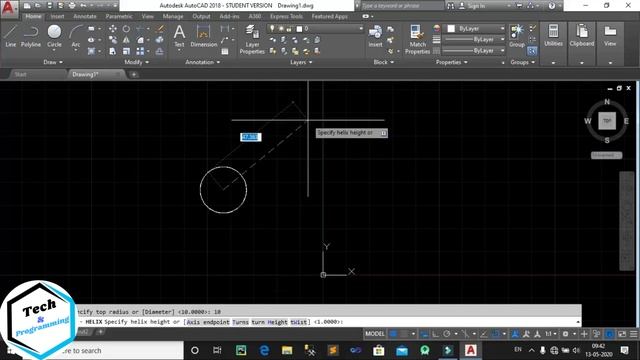Click the Erase tool in Modify panel
This screenshot has width=640, height=360.
pyautogui.click(x=160, y=29)
